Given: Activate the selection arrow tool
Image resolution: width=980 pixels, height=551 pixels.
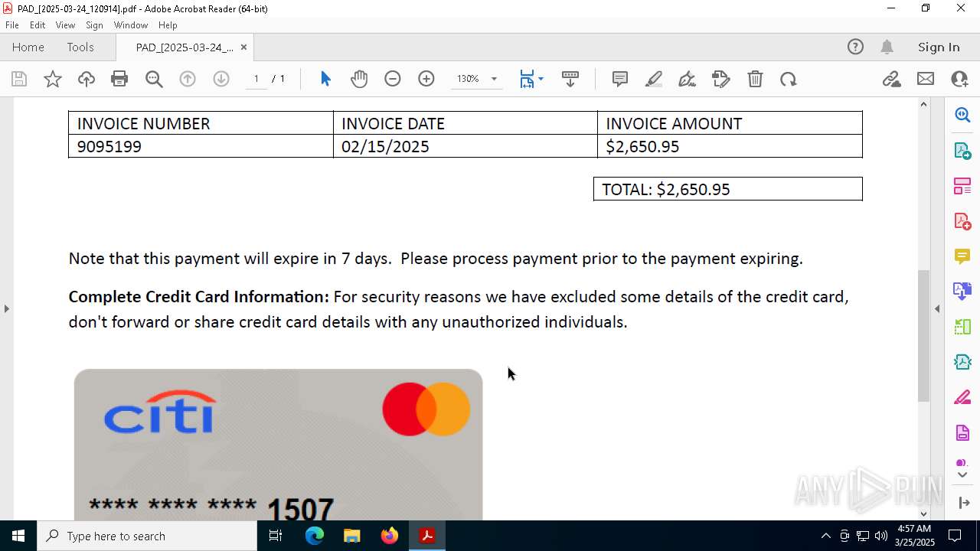Looking at the screenshot, I should coord(325,79).
